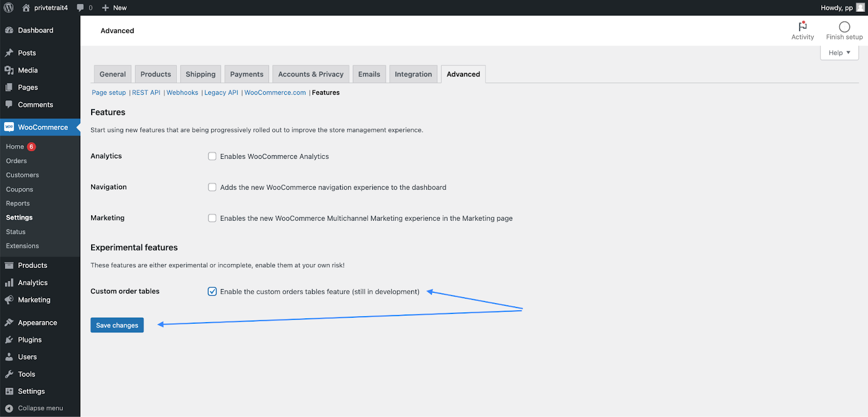Open the Activity flag icon

click(803, 26)
